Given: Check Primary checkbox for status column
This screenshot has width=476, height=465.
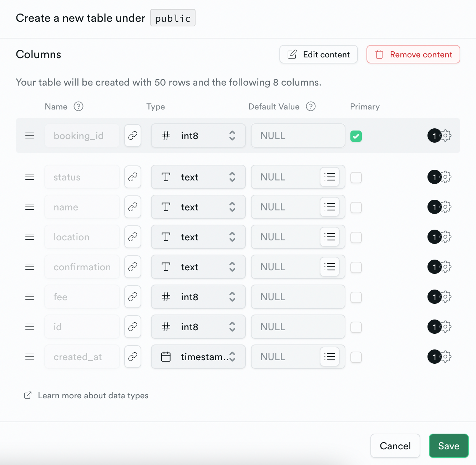Looking at the screenshot, I should tap(356, 177).
